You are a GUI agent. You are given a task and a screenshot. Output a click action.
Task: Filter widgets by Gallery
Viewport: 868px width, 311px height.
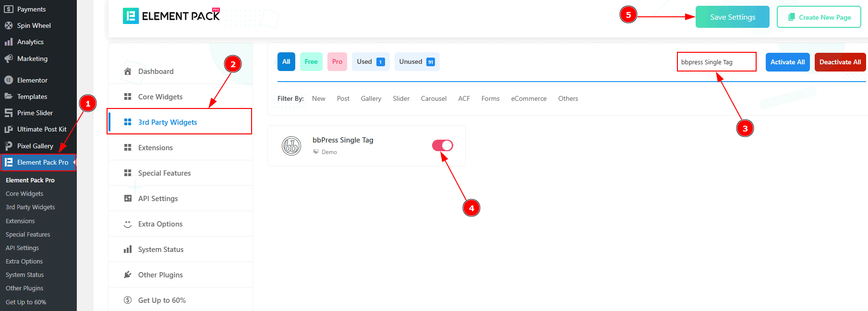(x=371, y=98)
